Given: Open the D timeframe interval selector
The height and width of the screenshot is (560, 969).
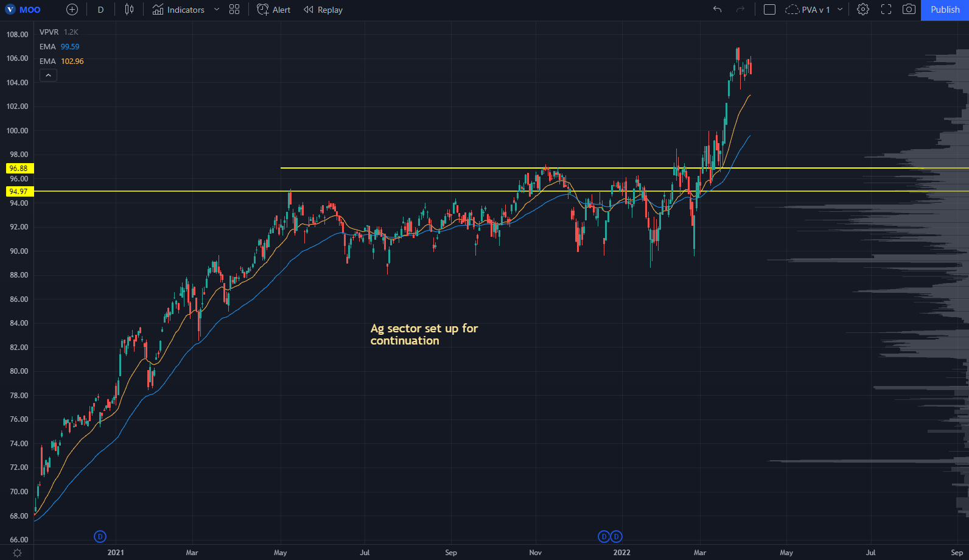Looking at the screenshot, I should tap(100, 10).
